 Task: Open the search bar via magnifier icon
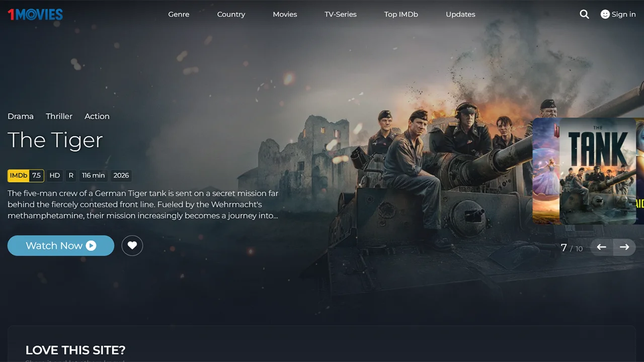click(584, 14)
